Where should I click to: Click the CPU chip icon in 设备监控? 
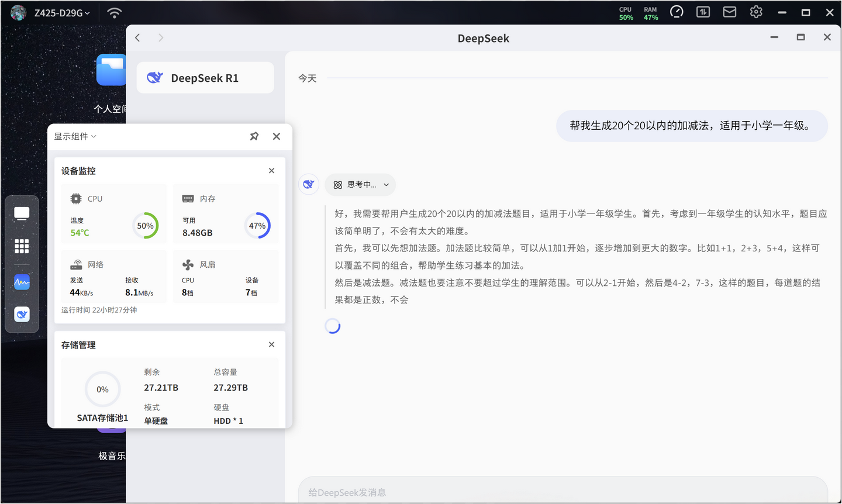click(x=76, y=199)
